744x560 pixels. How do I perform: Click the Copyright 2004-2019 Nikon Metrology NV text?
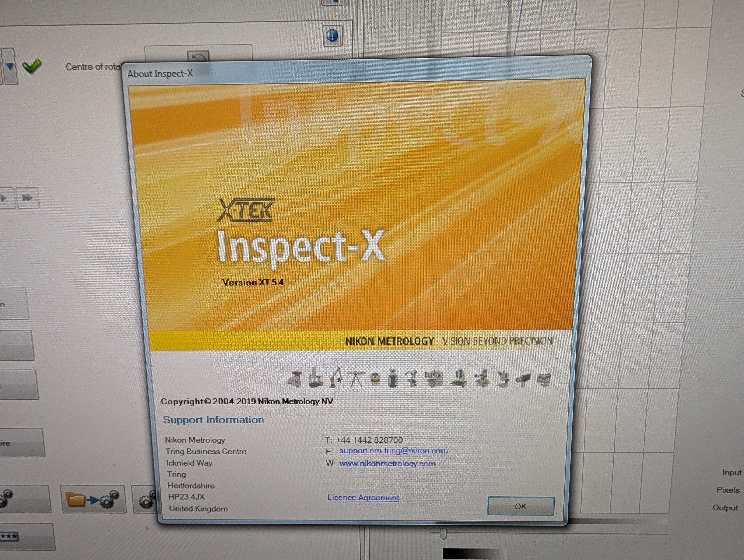pos(247,401)
